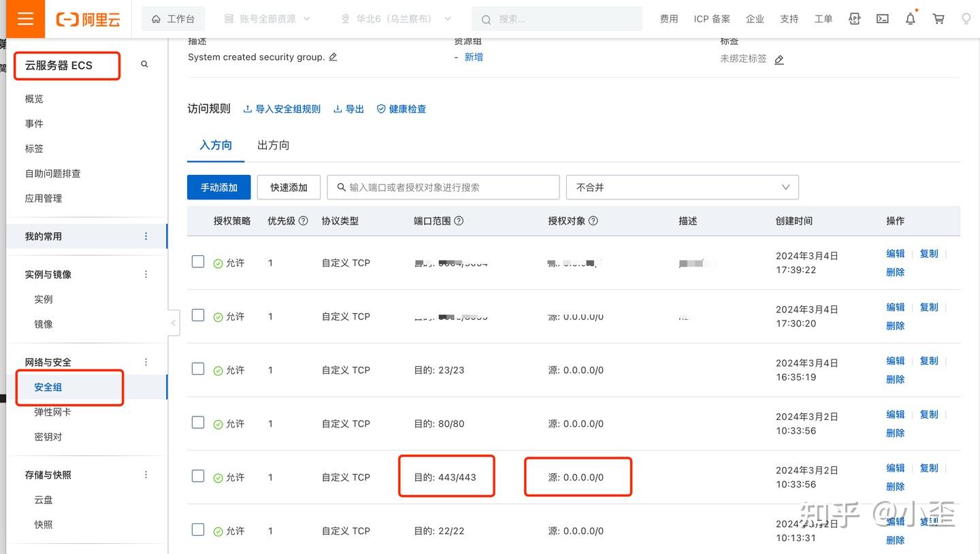Open 事件 in the sidebar

click(34, 124)
